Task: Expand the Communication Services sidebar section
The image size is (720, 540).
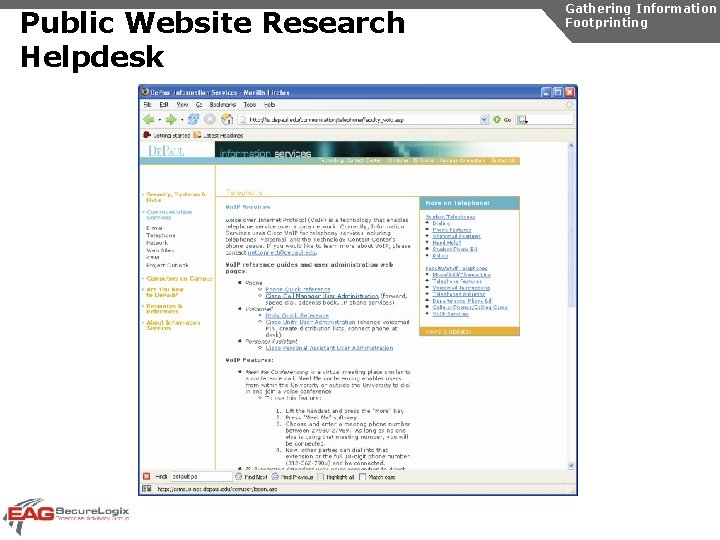Action: click(169, 214)
